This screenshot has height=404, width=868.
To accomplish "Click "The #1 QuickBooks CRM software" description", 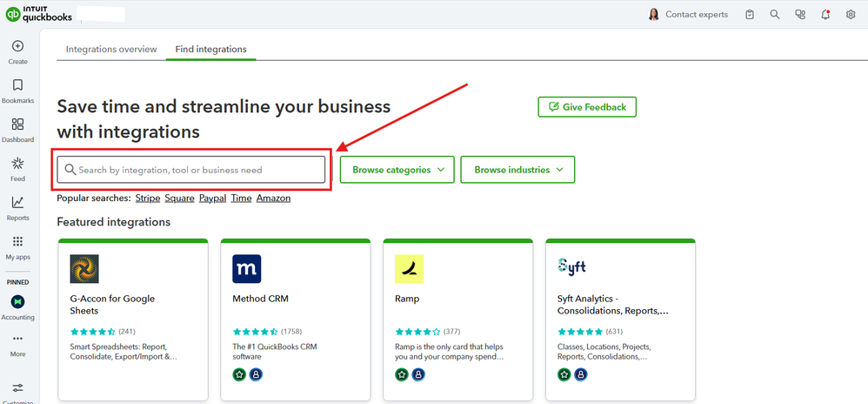I will [275, 352].
